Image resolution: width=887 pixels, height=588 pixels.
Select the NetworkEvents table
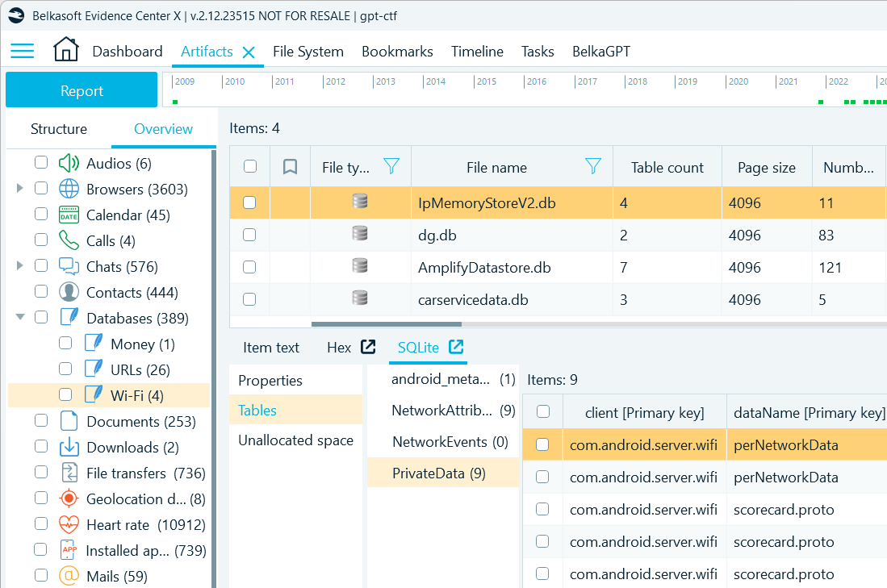coord(443,441)
